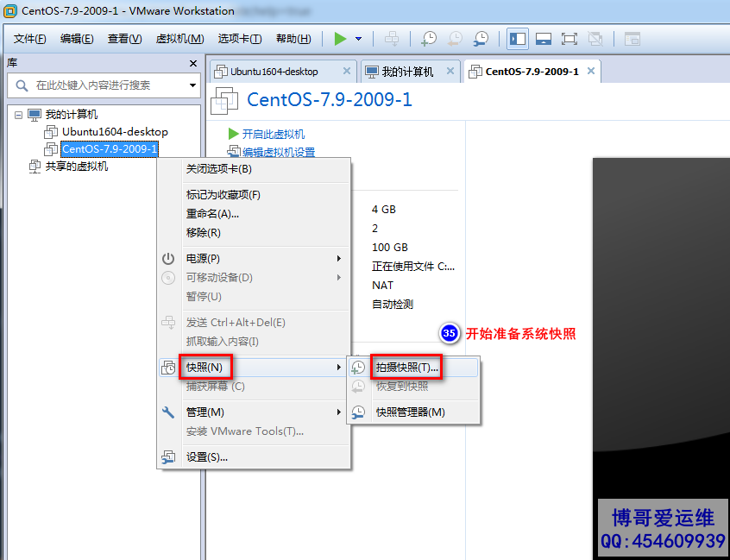Choose 设置(S)... in the context menu
Viewport: 730px width, 560px height.
[x=254, y=457]
